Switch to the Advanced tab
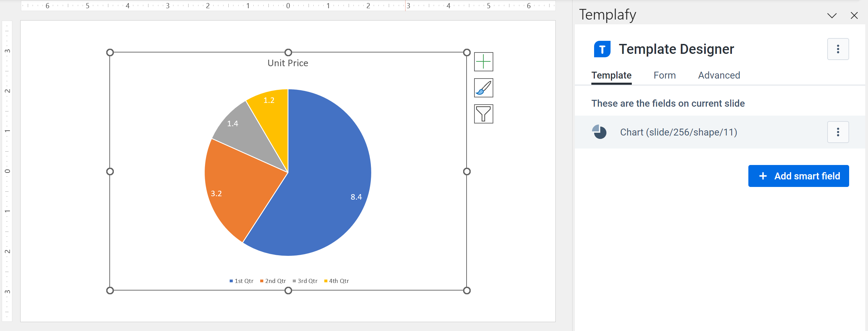Image resolution: width=868 pixels, height=331 pixels. coord(719,75)
